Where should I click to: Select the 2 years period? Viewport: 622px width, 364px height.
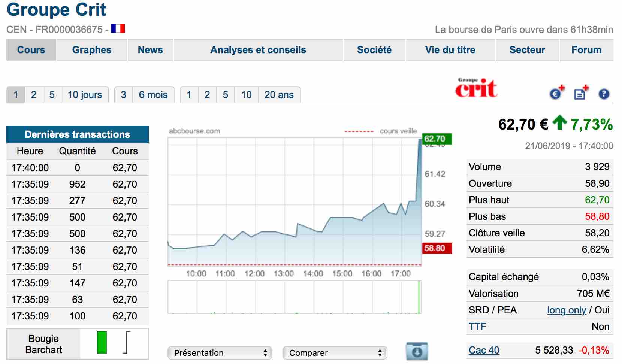(207, 95)
